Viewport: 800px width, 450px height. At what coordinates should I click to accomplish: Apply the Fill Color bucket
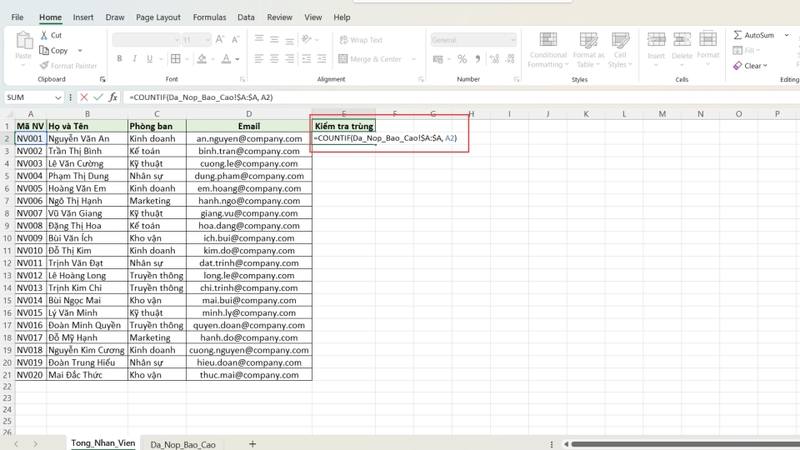coord(202,59)
